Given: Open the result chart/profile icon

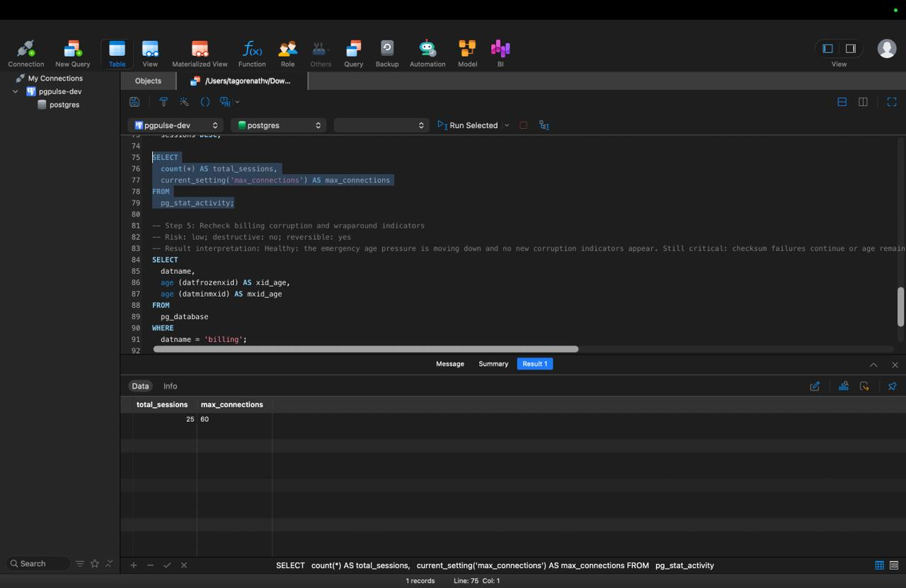Looking at the screenshot, I should click(x=844, y=386).
